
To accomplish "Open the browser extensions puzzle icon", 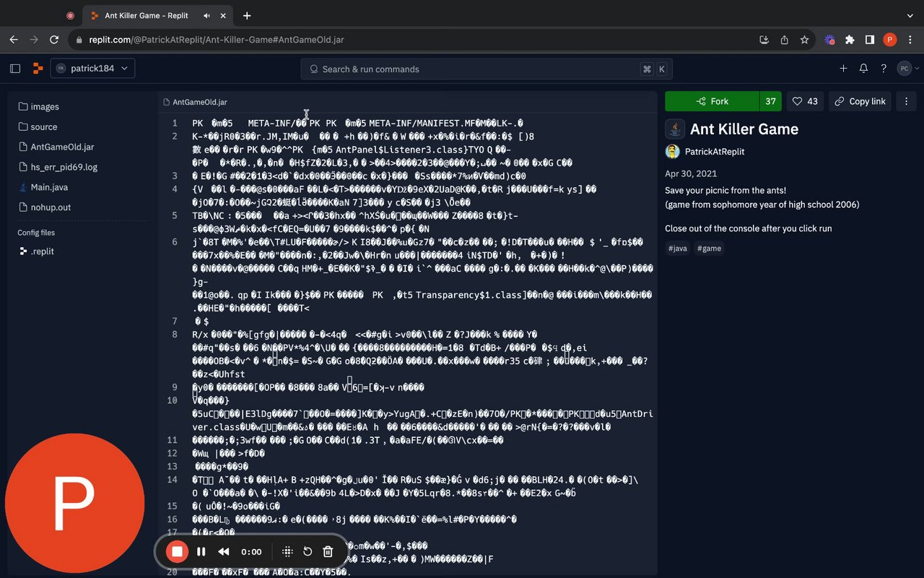I will click(x=850, y=40).
